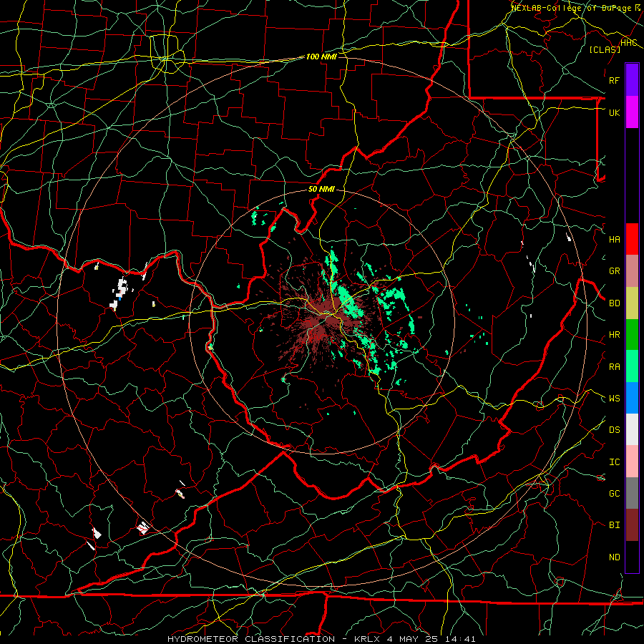Click the GC legend label
Image resolution: width=644 pixels, height=644 pixels.
[x=614, y=494]
